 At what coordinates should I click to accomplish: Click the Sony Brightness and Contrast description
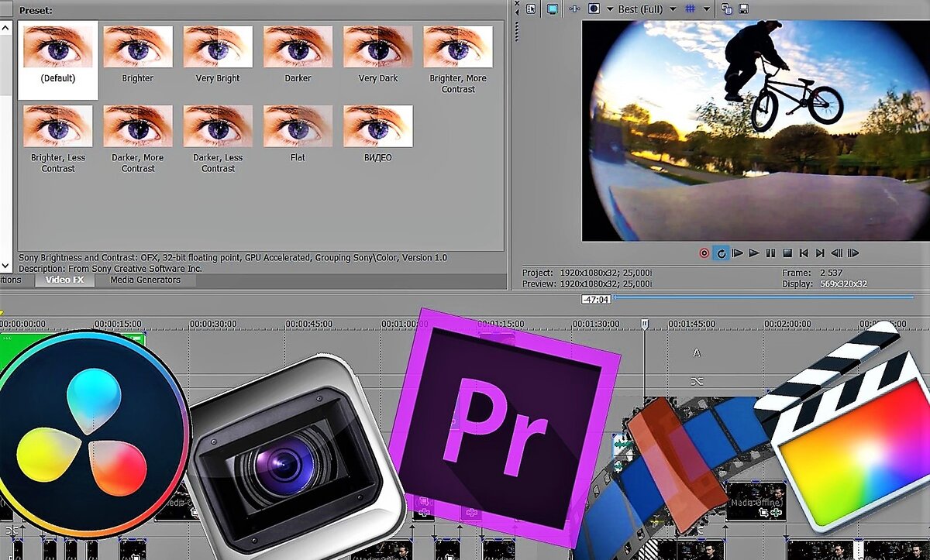tap(232, 257)
